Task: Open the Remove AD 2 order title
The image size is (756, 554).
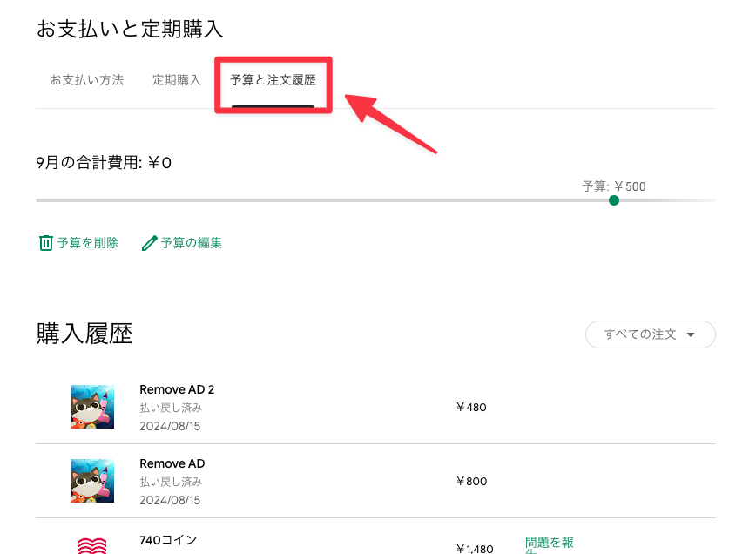Action: click(177, 389)
